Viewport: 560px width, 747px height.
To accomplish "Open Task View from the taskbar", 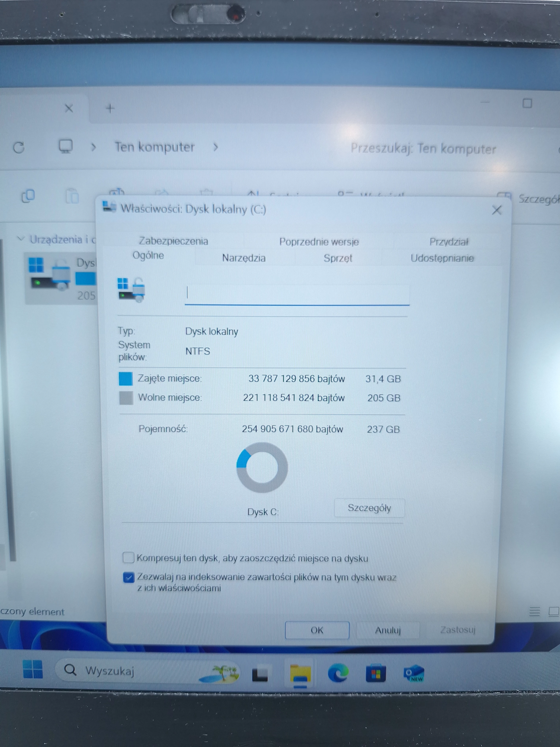I will click(260, 674).
